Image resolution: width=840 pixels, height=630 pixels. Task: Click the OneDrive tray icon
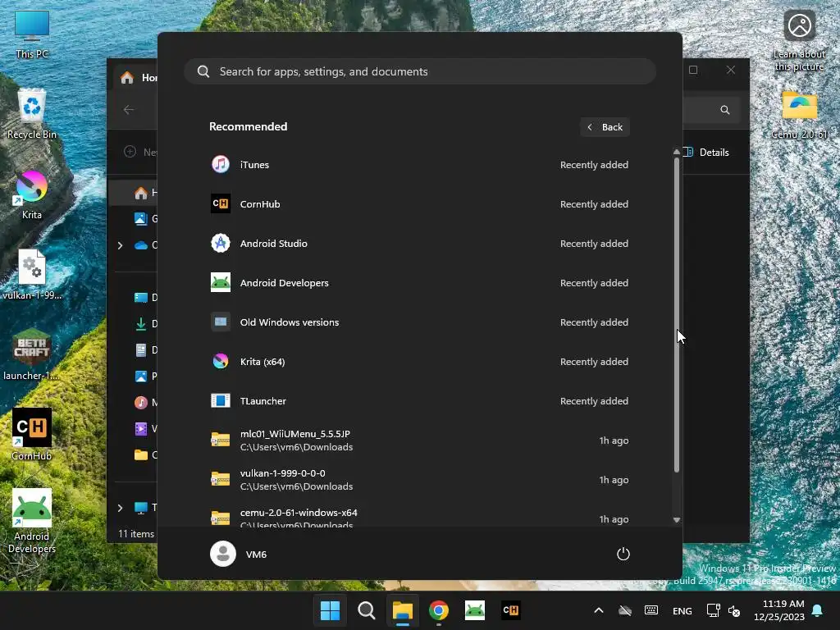[x=624, y=610]
